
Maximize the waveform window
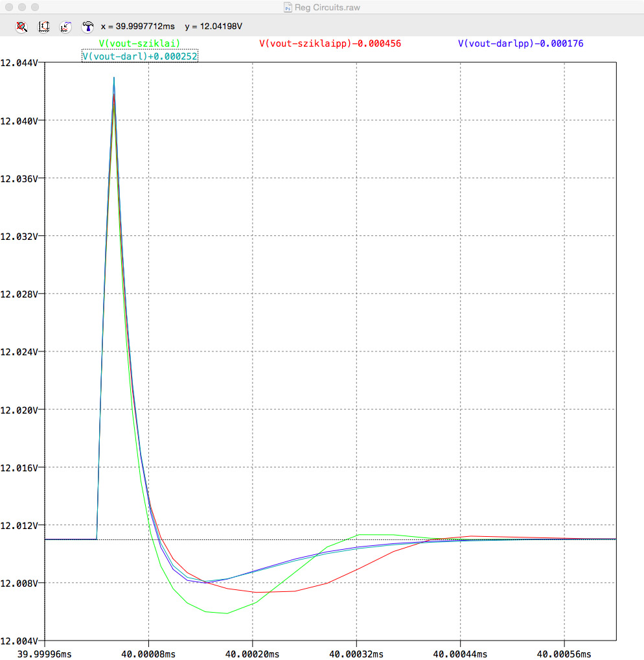(x=35, y=7)
